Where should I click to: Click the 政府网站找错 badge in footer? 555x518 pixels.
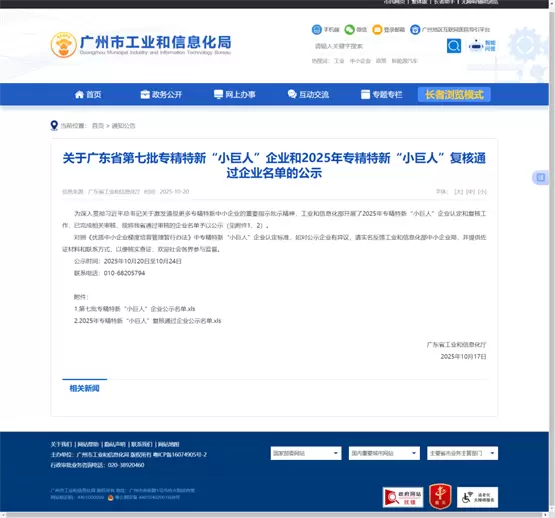[403, 497]
